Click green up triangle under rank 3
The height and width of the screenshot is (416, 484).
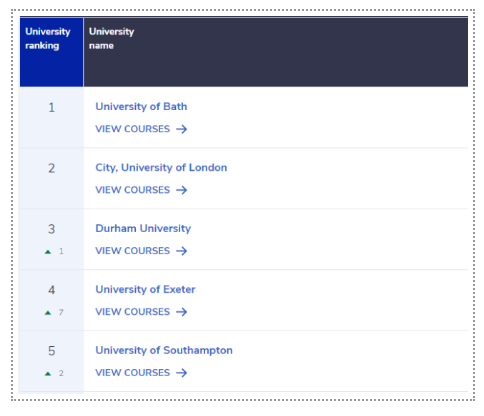coord(48,252)
